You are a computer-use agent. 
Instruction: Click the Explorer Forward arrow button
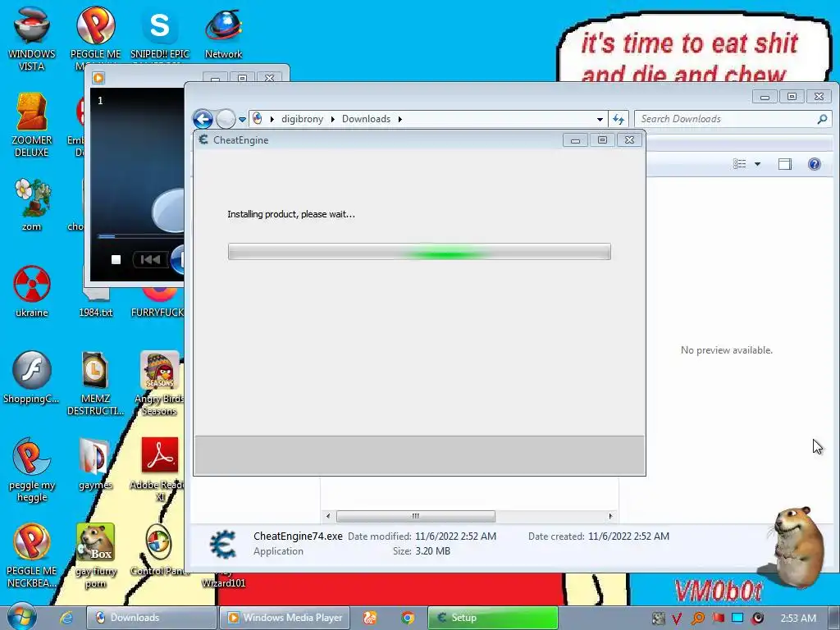226,119
